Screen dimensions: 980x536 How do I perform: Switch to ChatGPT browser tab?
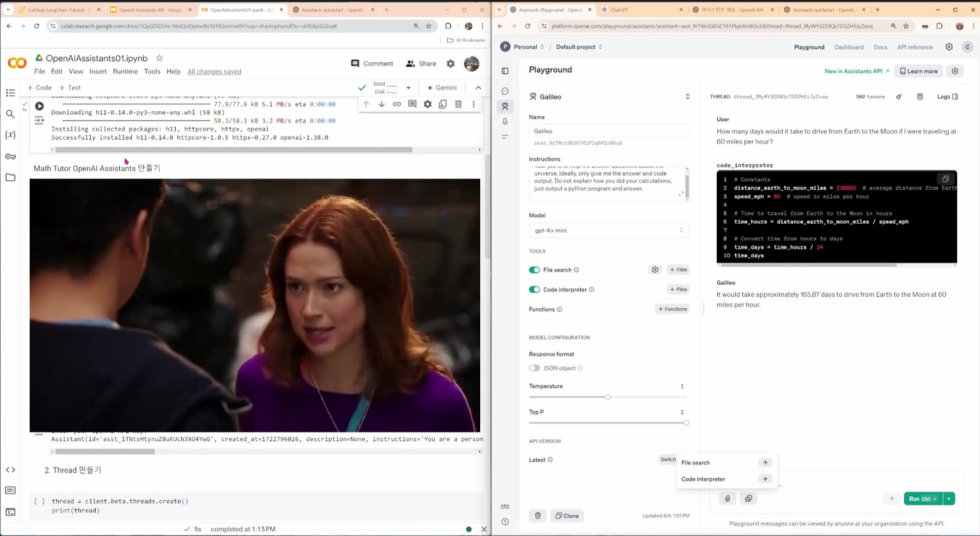[642, 10]
